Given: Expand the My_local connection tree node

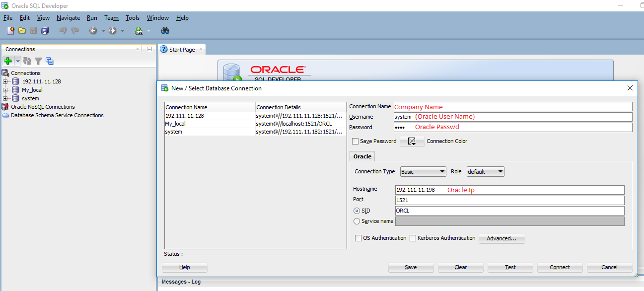Looking at the screenshot, I should point(5,90).
